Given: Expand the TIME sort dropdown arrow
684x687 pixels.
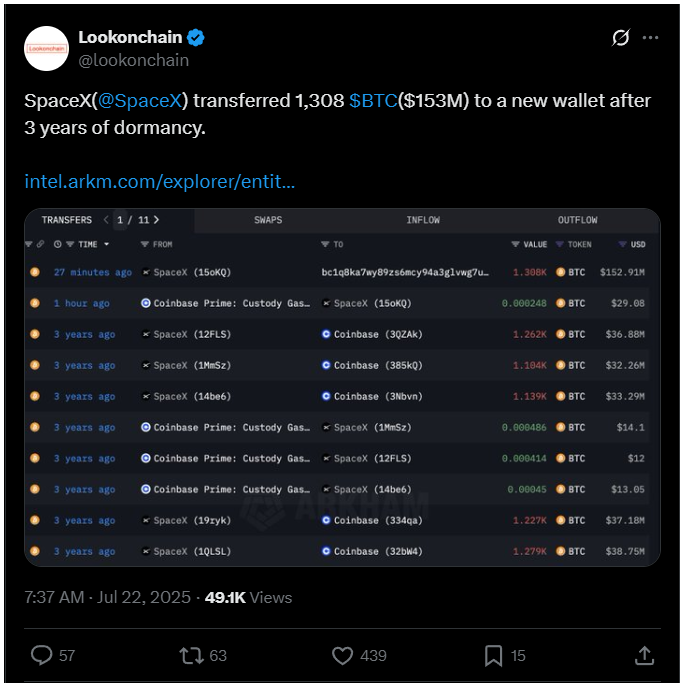Looking at the screenshot, I should 106,244.
